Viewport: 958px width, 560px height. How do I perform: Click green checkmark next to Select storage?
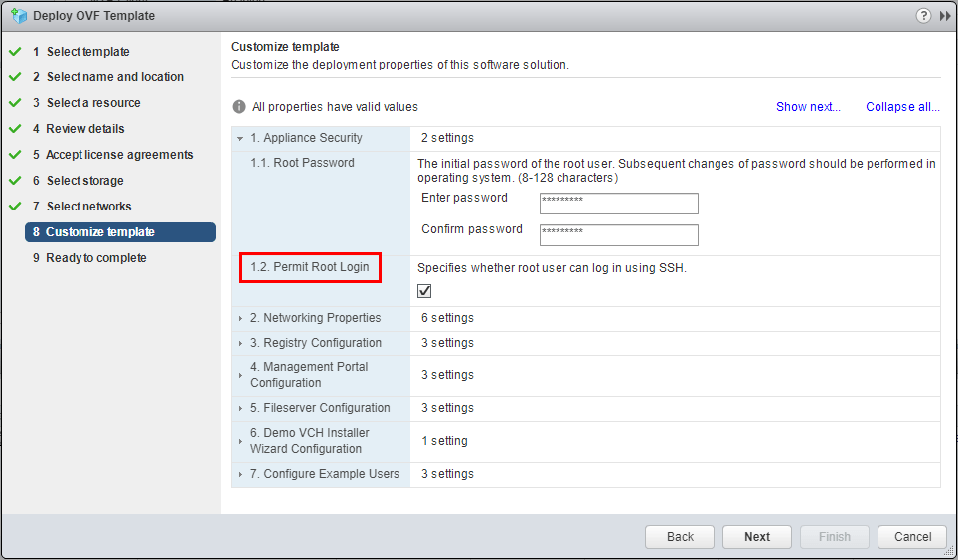15,181
